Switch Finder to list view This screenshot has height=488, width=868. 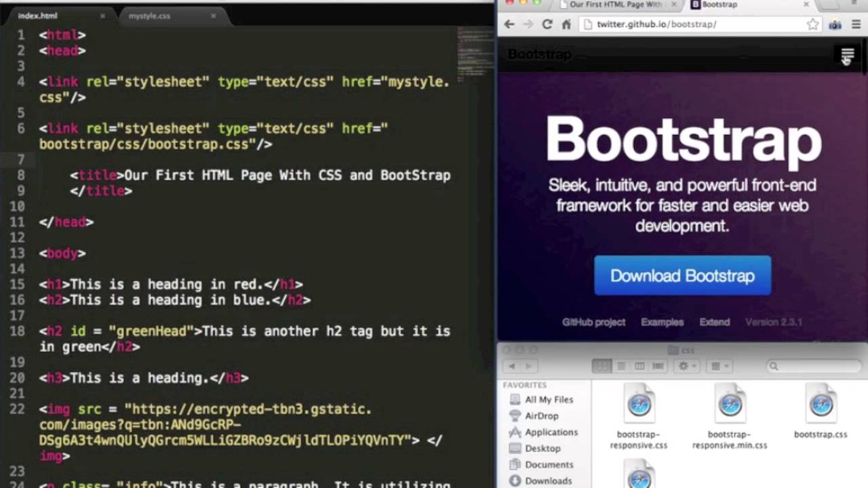620,366
